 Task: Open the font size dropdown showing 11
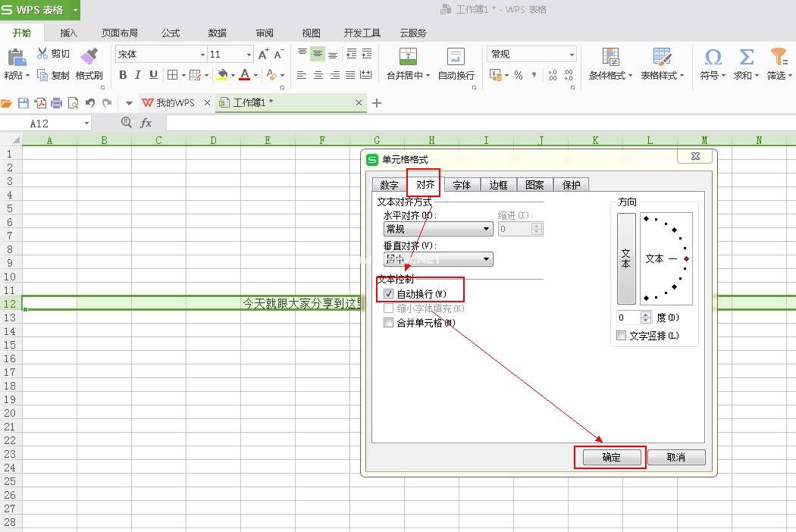[249, 55]
